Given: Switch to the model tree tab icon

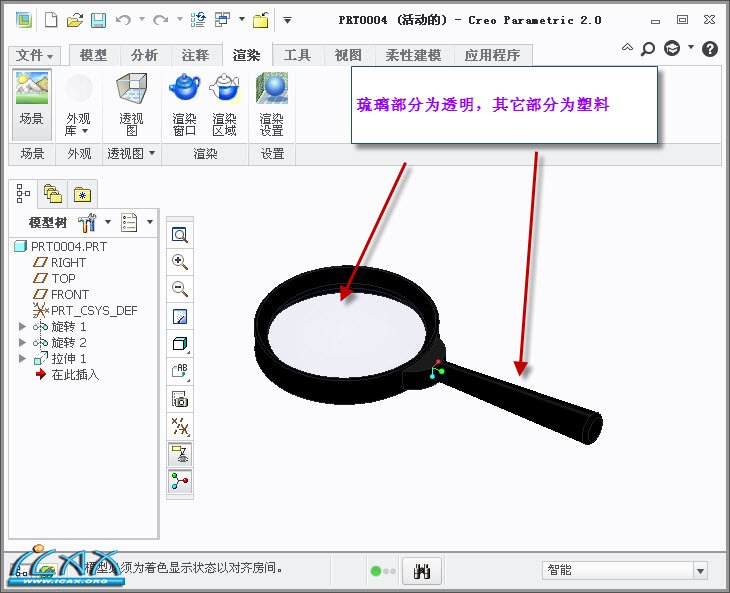Looking at the screenshot, I should click(22, 194).
